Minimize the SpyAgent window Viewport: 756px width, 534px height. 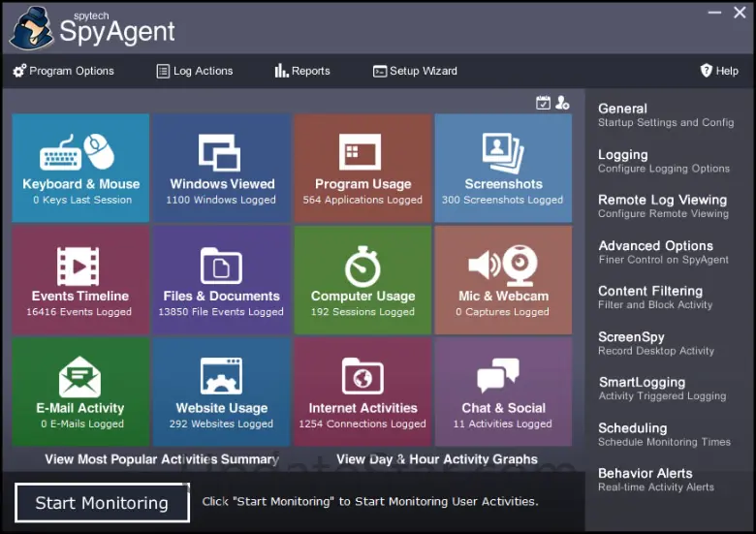tap(714, 13)
